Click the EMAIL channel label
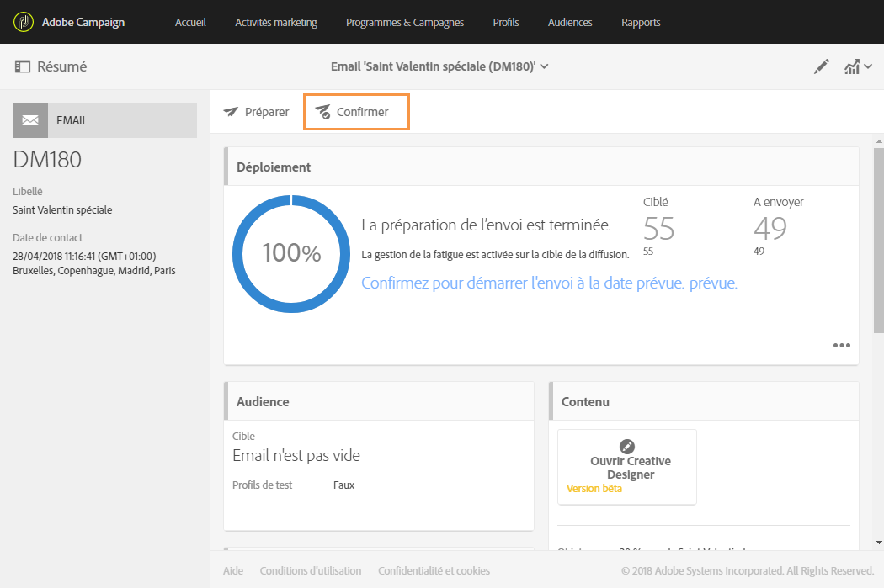The width and height of the screenshot is (884, 588). pos(72,120)
